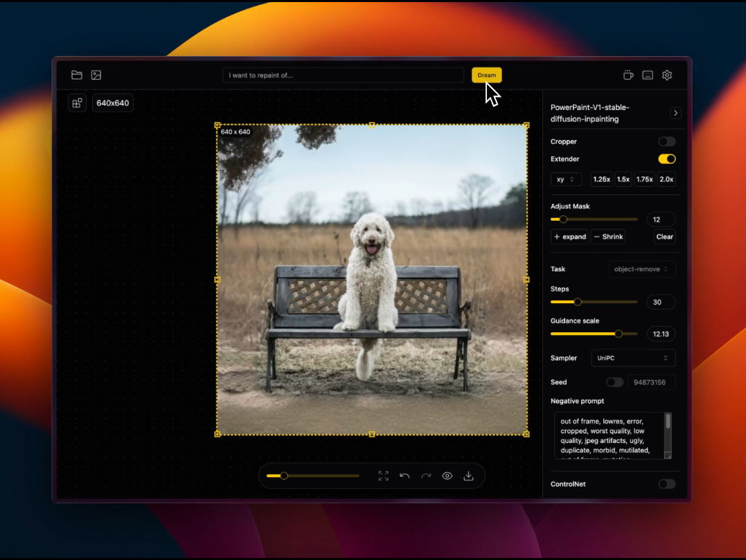Undo the last action
The height and width of the screenshot is (560, 746).
pos(405,476)
